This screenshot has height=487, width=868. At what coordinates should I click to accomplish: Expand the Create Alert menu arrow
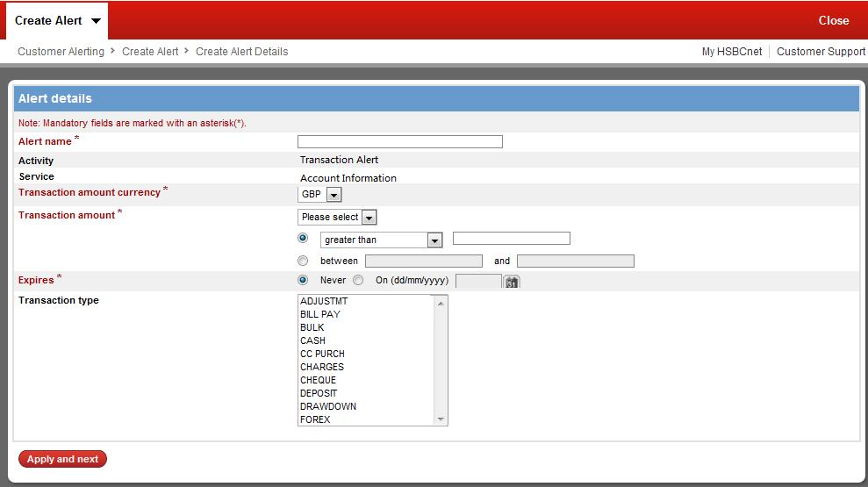(96, 21)
